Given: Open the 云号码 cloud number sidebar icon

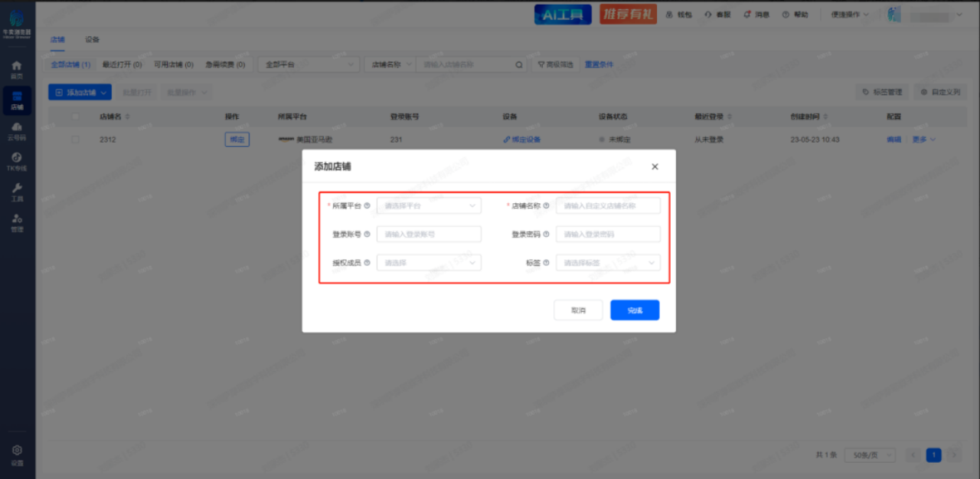Looking at the screenshot, I should coord(17,131).
